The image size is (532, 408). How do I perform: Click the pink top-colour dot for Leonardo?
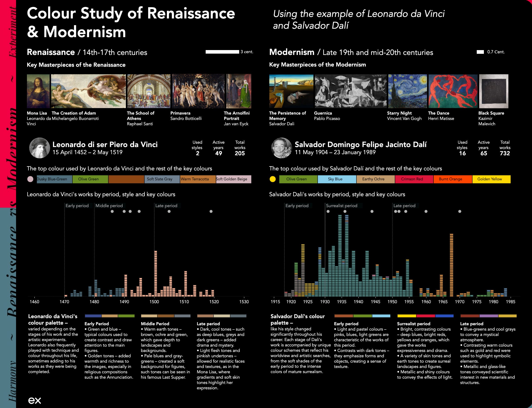coord(30,179)
